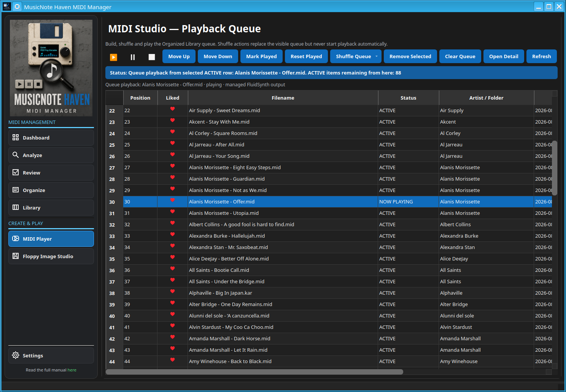
Task: Sort by the Liked column header
Action: (173, 98)
